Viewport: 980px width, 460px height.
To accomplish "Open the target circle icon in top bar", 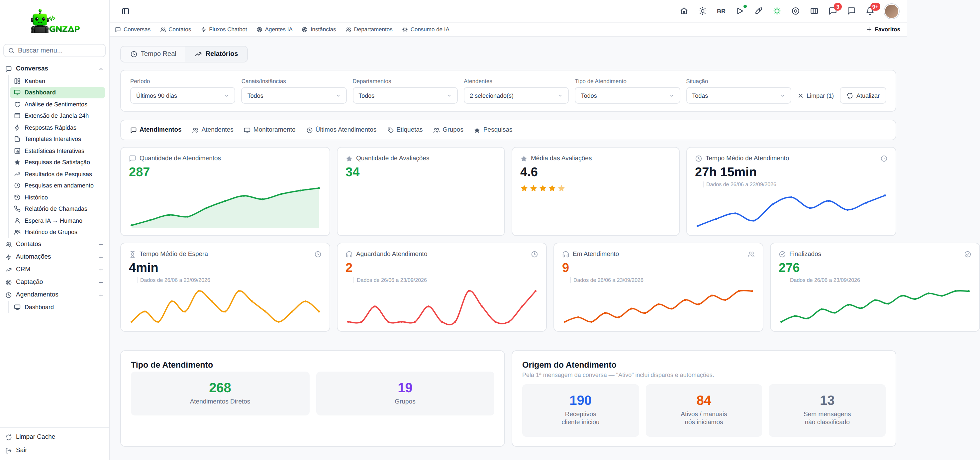I will pyautogui.click(x=796, y=11).
